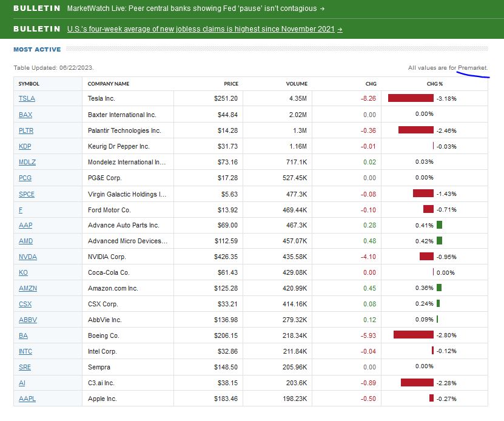Click the BAX symbol link
The height and width of the screenshot is (421, 504).
[x=25, y=114]
